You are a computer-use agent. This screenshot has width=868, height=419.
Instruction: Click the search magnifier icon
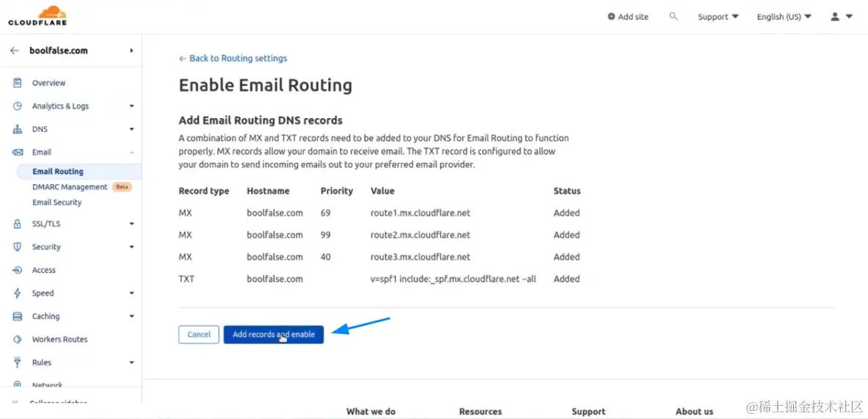tap(673, 17)
